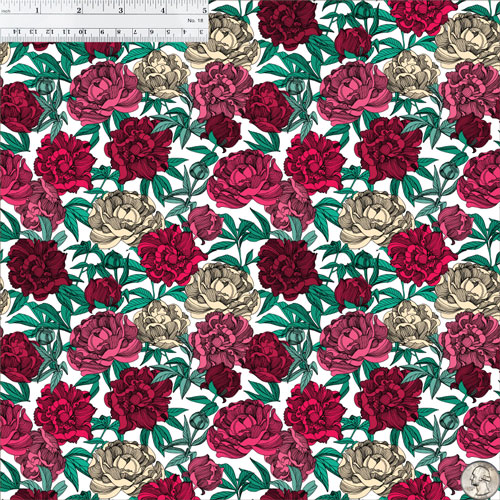Image resolution: width=500 pixels, height=500 pixels.
Task: Click the upside-down 14 on the centimeter scale
Action: 18,32
